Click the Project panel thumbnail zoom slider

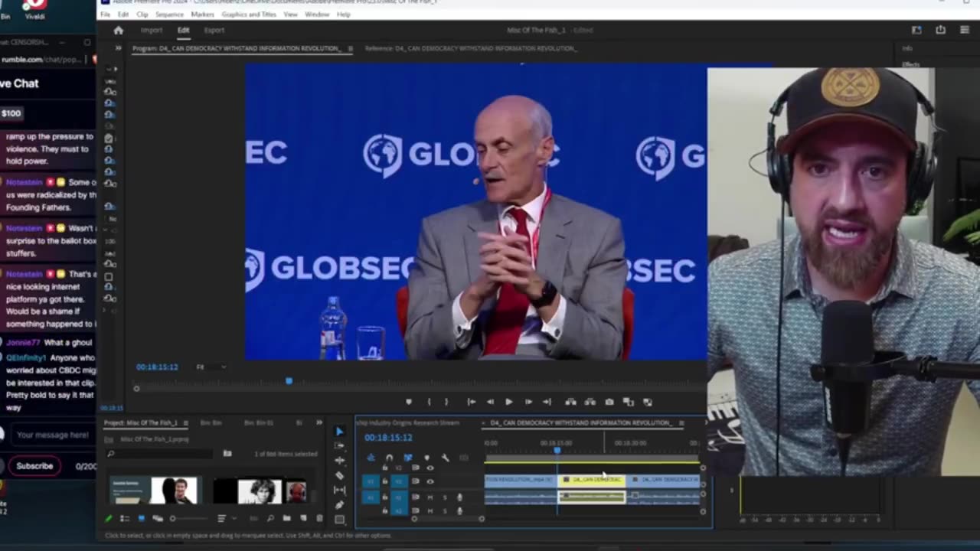190,518
